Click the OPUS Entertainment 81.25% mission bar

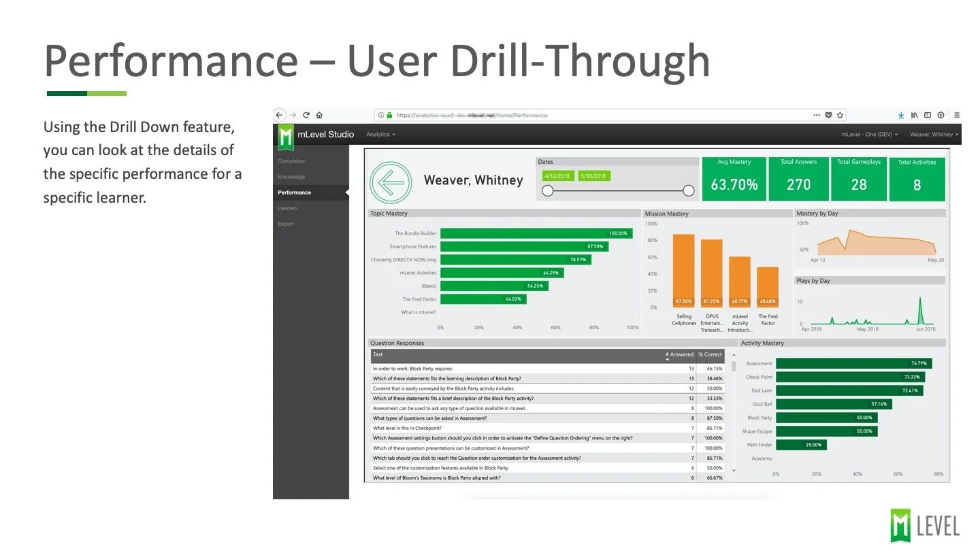(712, 273)
